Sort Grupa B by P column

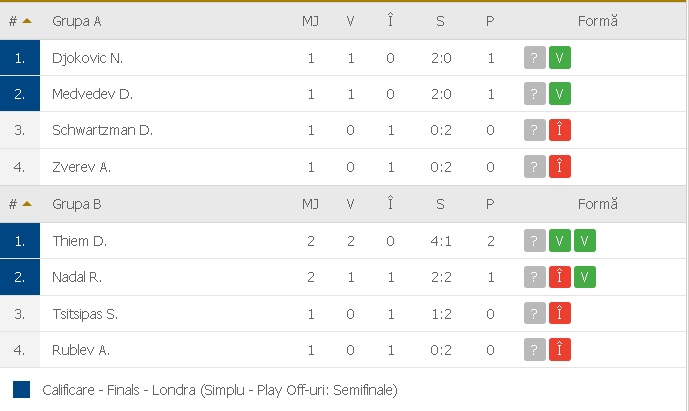pyautogui.click(x=490, y=204)
